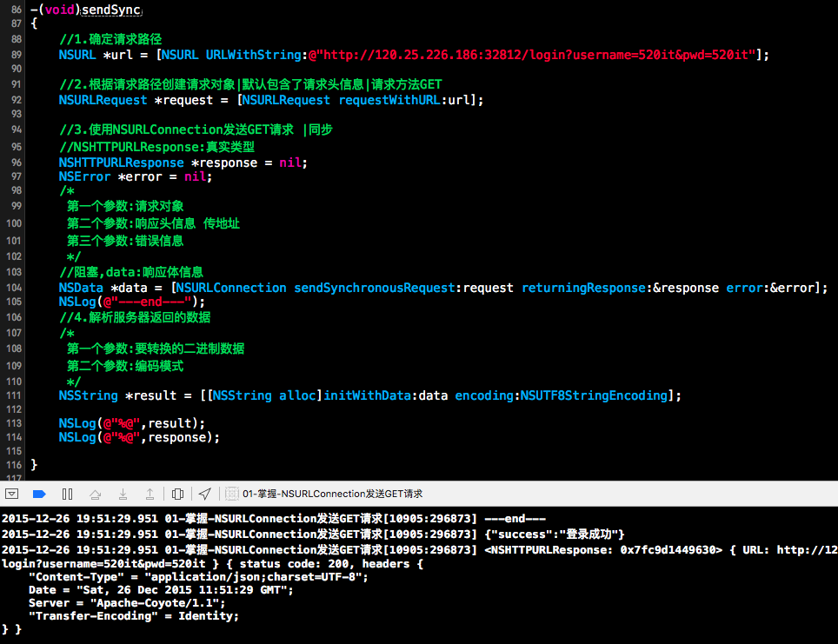Hide the debug area with the toggle icon

point(12,494)
